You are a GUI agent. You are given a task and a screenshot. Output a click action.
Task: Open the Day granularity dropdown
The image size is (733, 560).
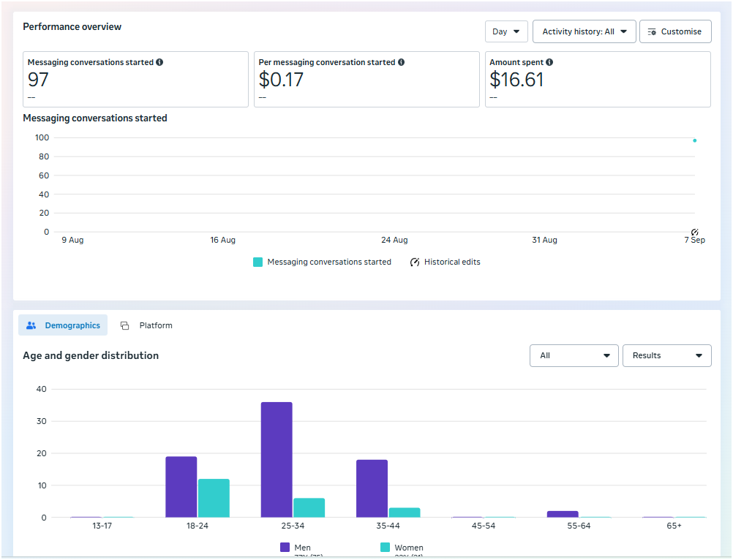[x=506, y=31]
